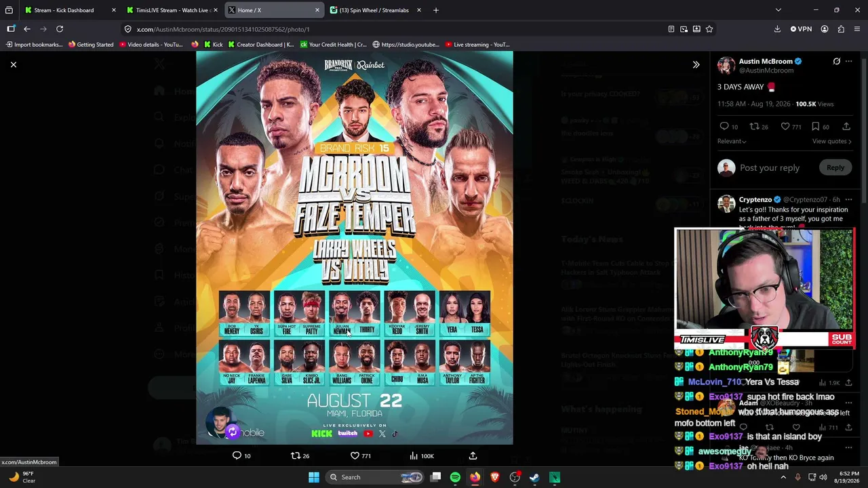The height and width of the screenshot is (488, 868).
Task: Bookmark the tweet showing 60 bookmarks
Action: tap(816, 126)
